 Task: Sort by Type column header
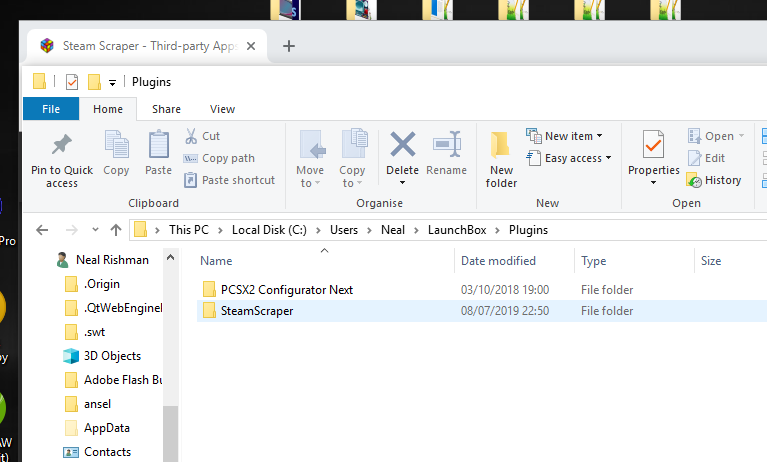[x=593, y=261]
